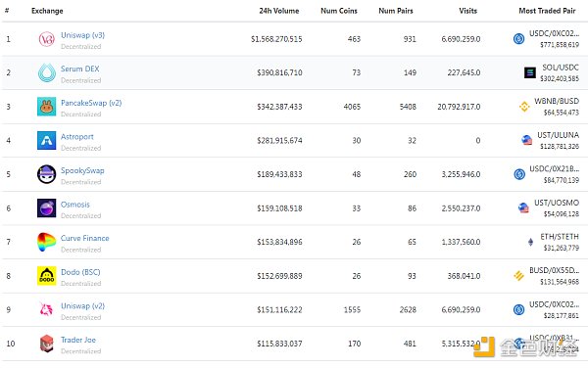Click the Trader Joe character logo
This screenshot has height=368, width=588.
click(x=46, y=344)
